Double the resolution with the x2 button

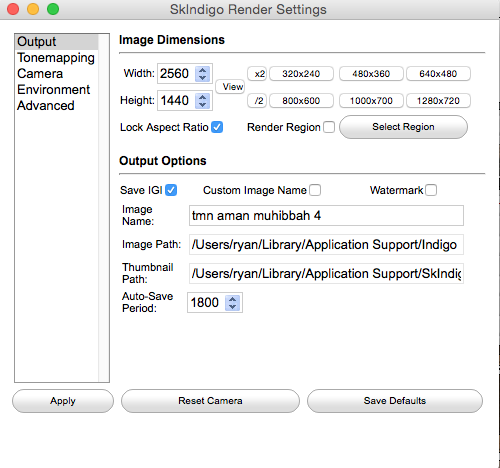257,74
